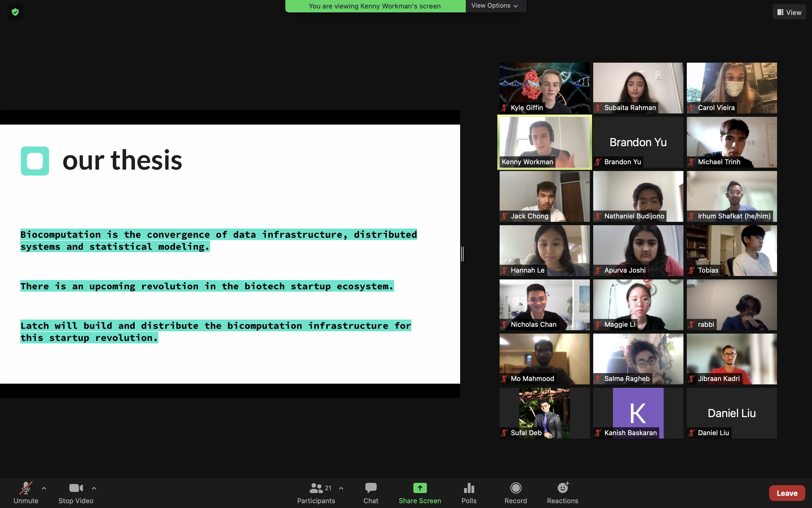Screen dimensions: 812x508
Task: Select Jack Chong's video tile
Action: 544,196
